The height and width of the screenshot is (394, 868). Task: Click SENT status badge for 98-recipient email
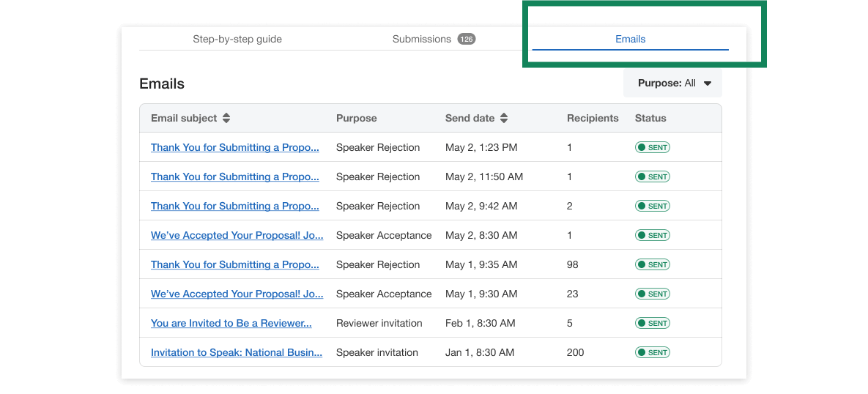(x=652, y=264)
